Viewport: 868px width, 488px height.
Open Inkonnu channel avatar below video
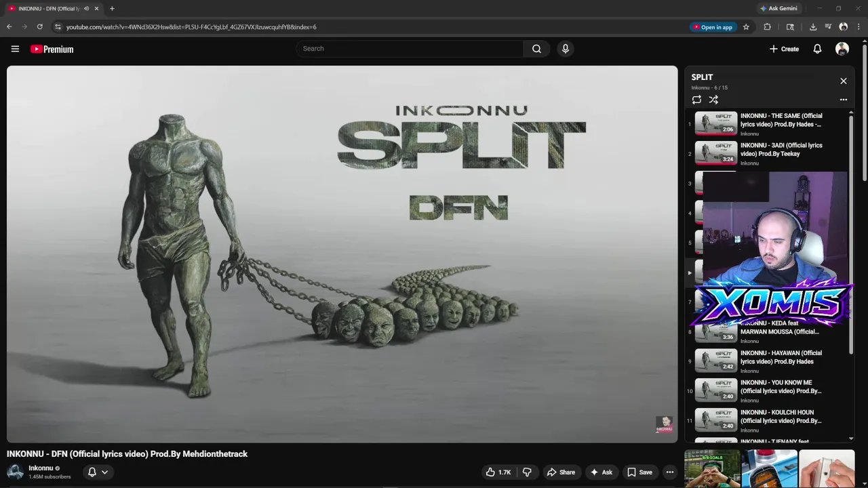click(x=15, y=472)
